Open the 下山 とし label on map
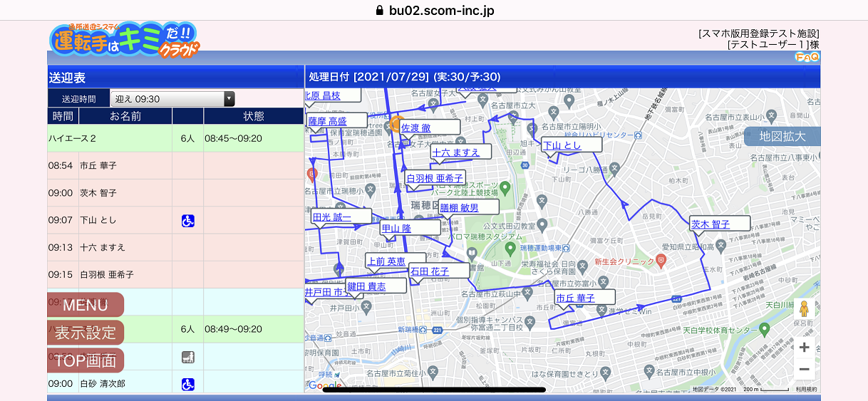The height and width of the screenshot is (401, 868). click(562, 145)
